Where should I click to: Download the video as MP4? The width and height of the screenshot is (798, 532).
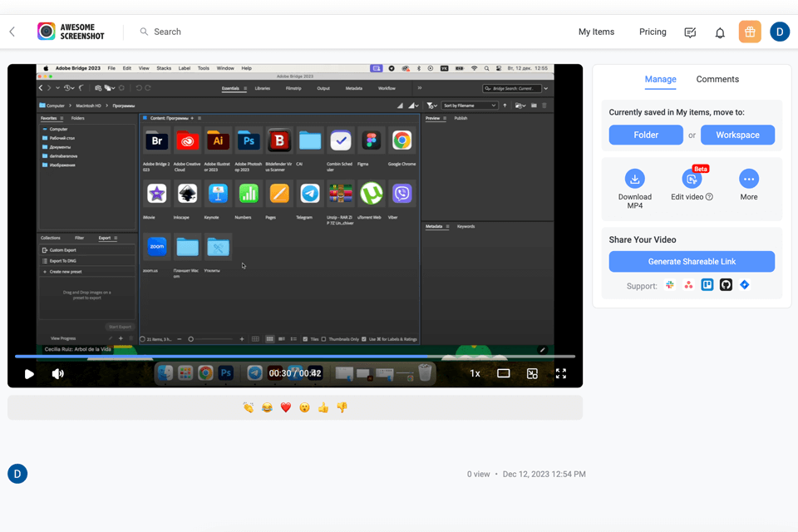(634, 189)
